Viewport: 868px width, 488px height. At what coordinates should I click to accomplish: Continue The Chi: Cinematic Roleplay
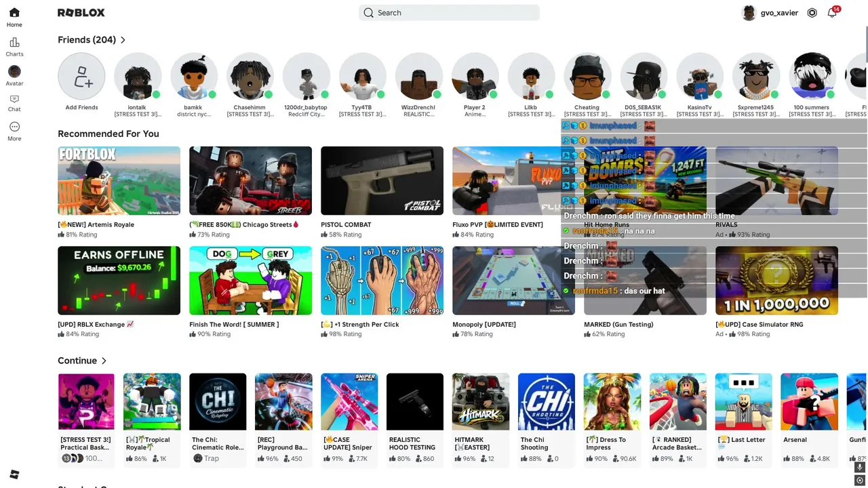point(218,402)
